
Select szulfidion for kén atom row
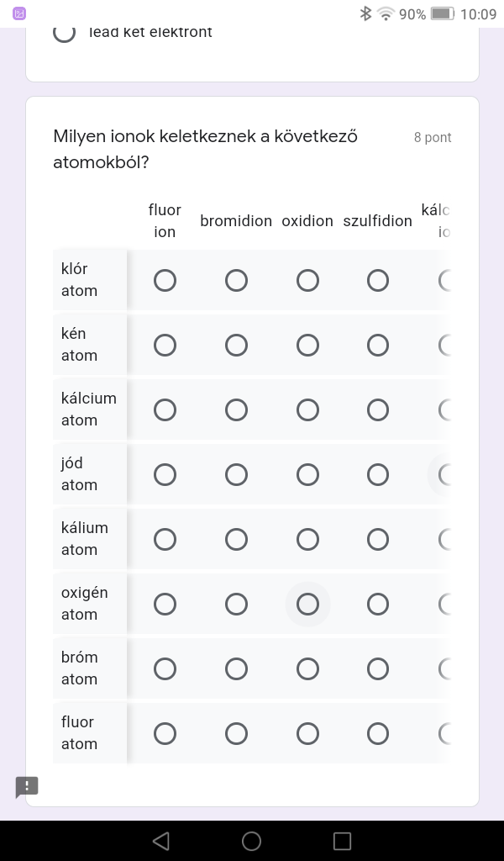(x=378, y=345)
